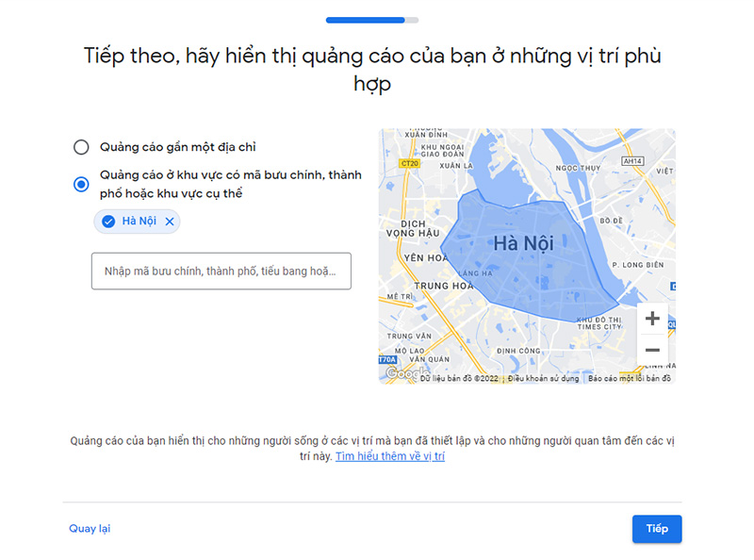
Task: Continue with the 'Tiếp' button
Action: pyautogui.click(x=657, y=529)
